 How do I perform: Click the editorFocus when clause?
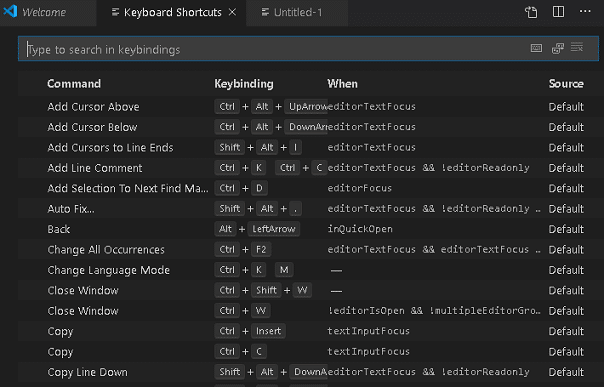[359, 188]
